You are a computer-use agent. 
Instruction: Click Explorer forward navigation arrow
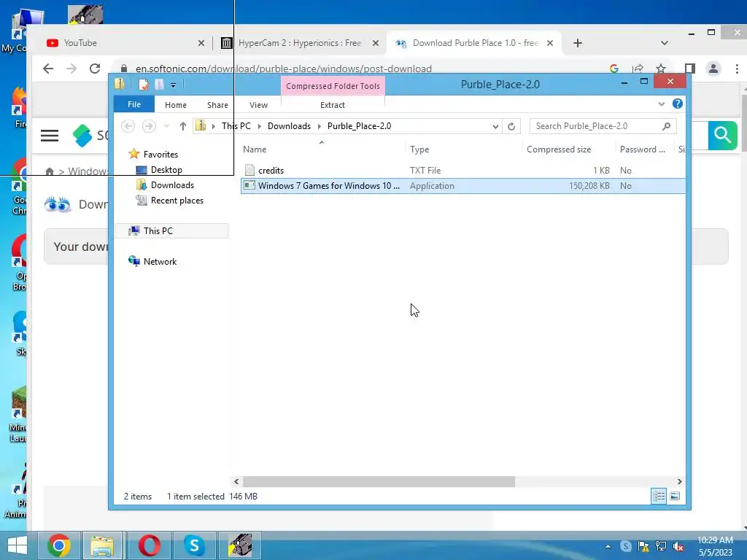(149, 126)
